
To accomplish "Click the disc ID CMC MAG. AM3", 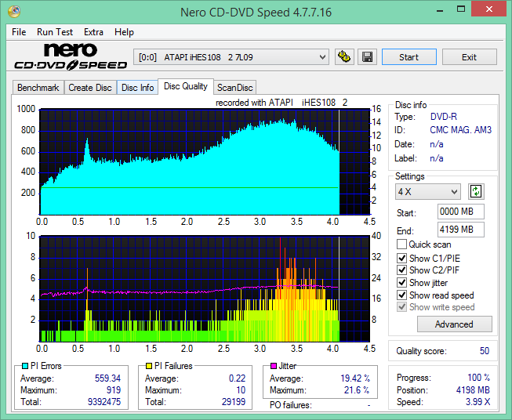I will (460, 130).
